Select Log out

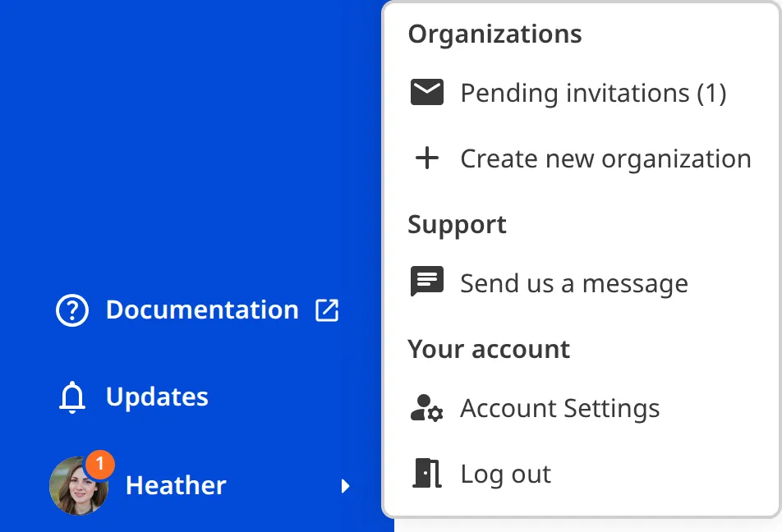pos(506,474)
